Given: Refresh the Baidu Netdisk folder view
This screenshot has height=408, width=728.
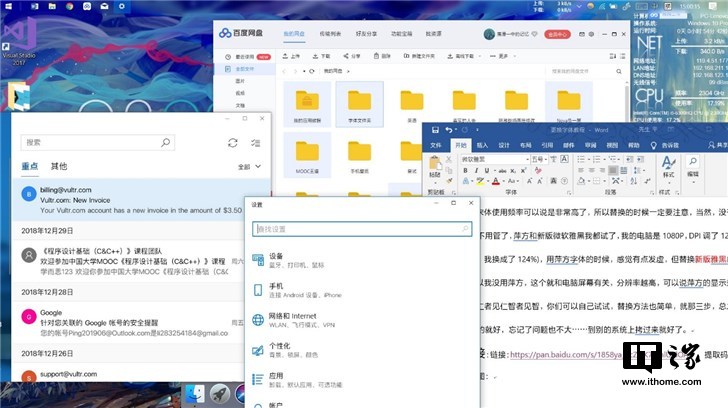Looking at the screenshot, I should 312,71.
